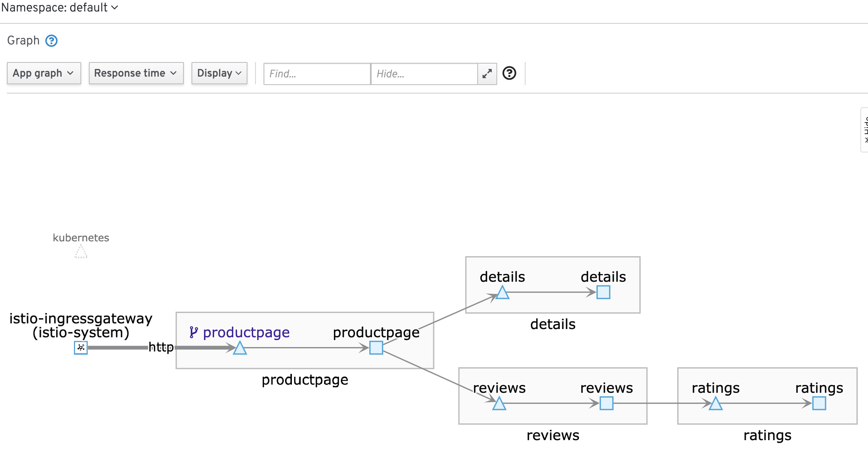868x475 pixels.
Task: Focus the Hide input field
Action: point(424,74)
